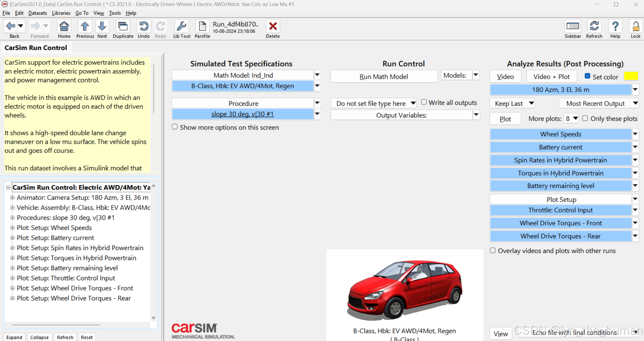
Task: Expand the Animator: Camera Setup tree node
Action: [12, 197]
